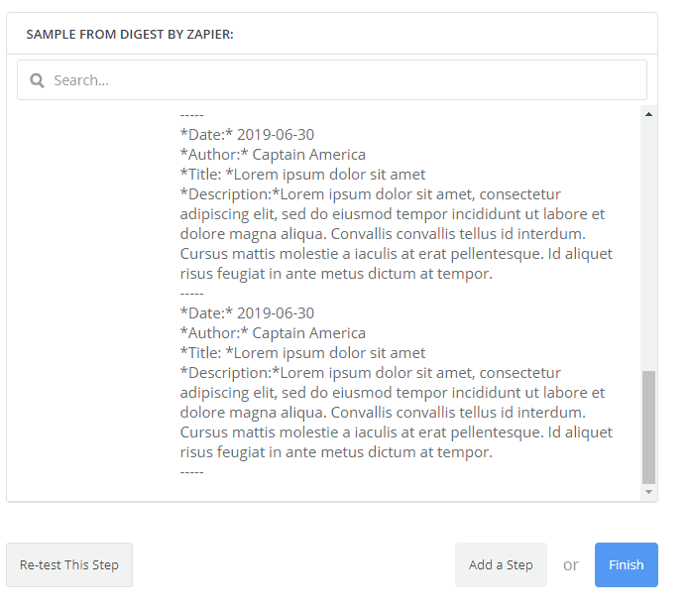Select the first Date 2019-06-30 line

[248, 135]
